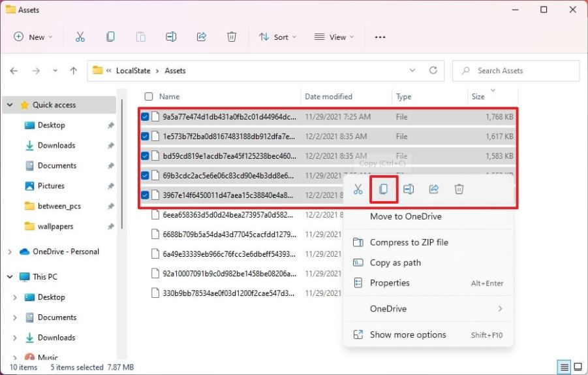Viewport: 588px width, 375px height.
Task: Click the Delete trash icon in the top toolbar
Action: 232,37
